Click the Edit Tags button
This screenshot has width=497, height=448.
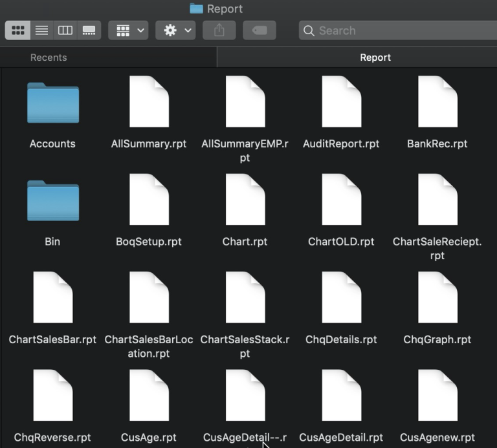click(x=260, y=30)
